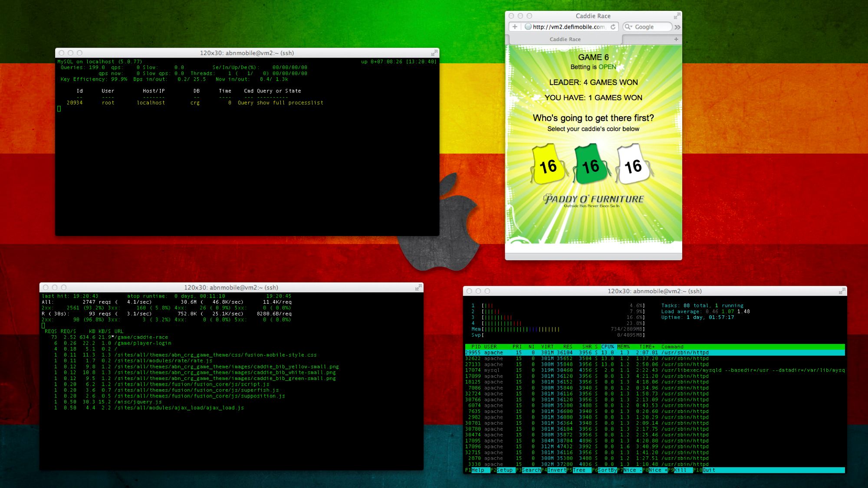Click Paddy O'Furniture sponsor logo

click(x=593, y=200)
